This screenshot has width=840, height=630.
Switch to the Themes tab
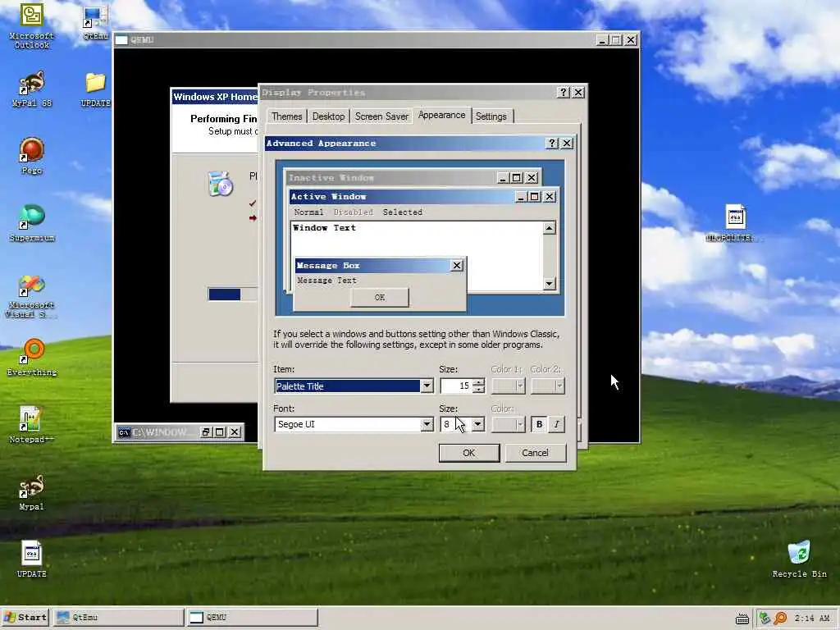coord(286,116)
